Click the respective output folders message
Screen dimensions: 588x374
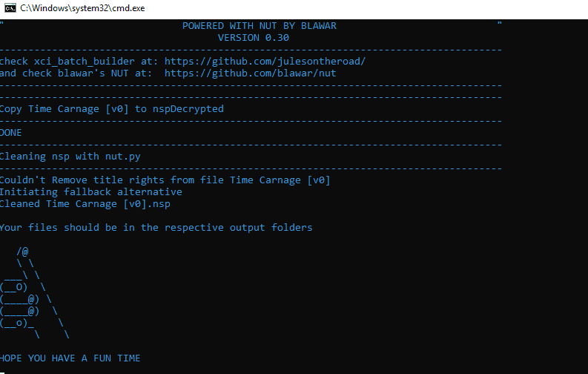click(156, 228)
